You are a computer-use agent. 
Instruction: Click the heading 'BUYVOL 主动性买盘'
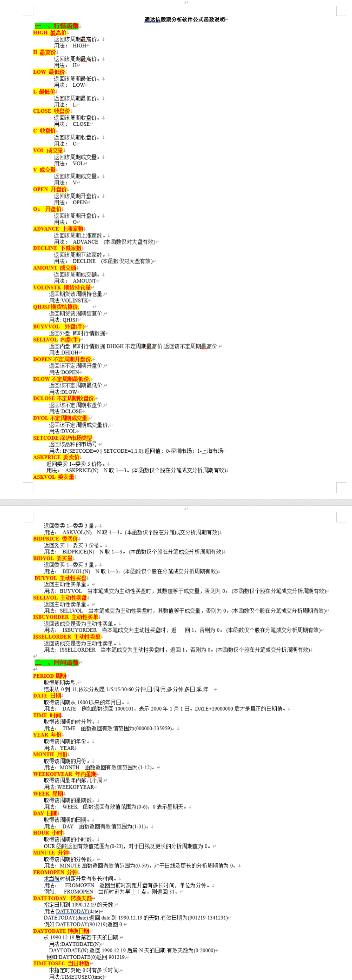61,578
